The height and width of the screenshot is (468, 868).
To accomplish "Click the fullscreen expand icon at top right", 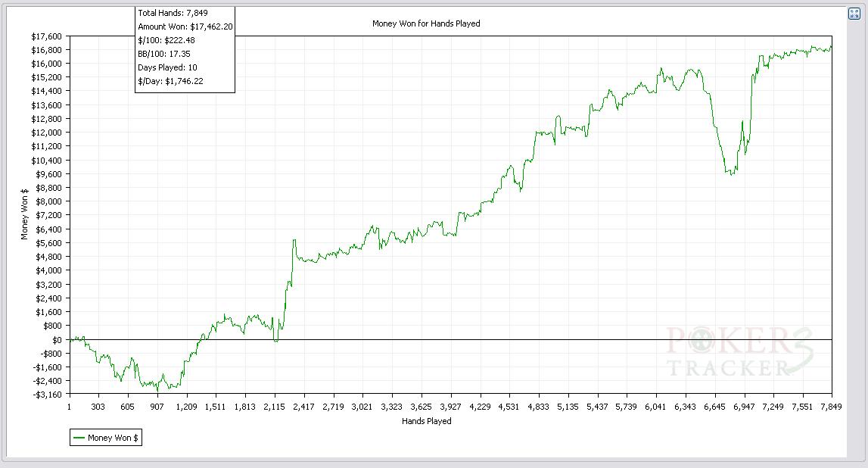I will click(x=854, y=14).
